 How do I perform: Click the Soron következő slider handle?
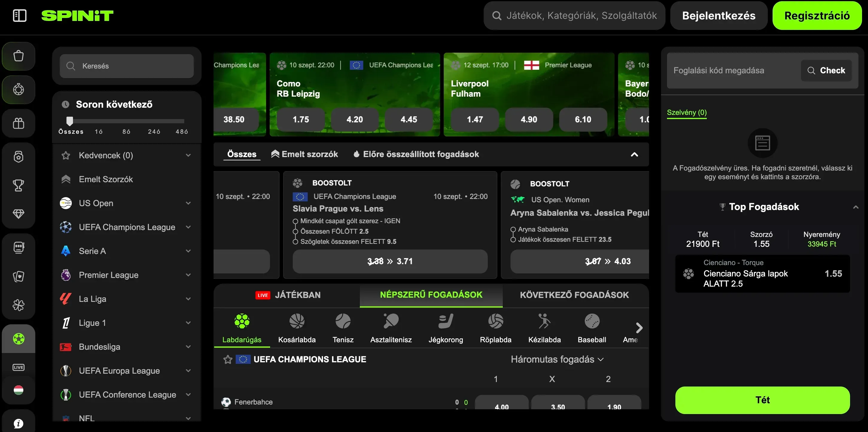69,121
